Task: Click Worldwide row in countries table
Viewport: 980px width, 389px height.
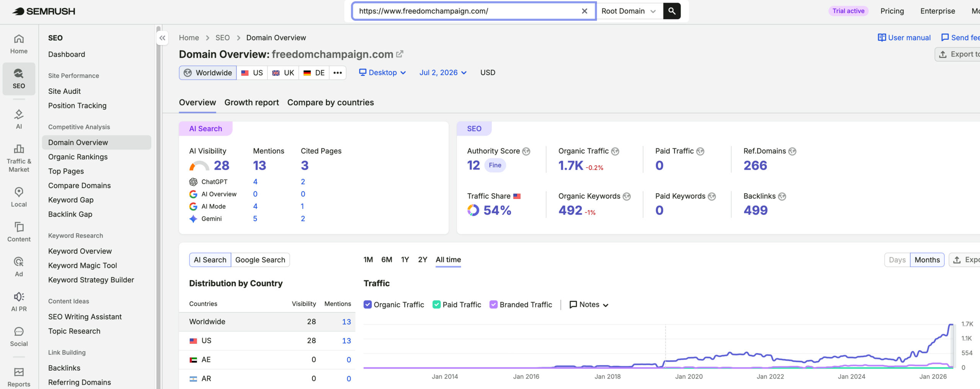Action: (267, 322)
